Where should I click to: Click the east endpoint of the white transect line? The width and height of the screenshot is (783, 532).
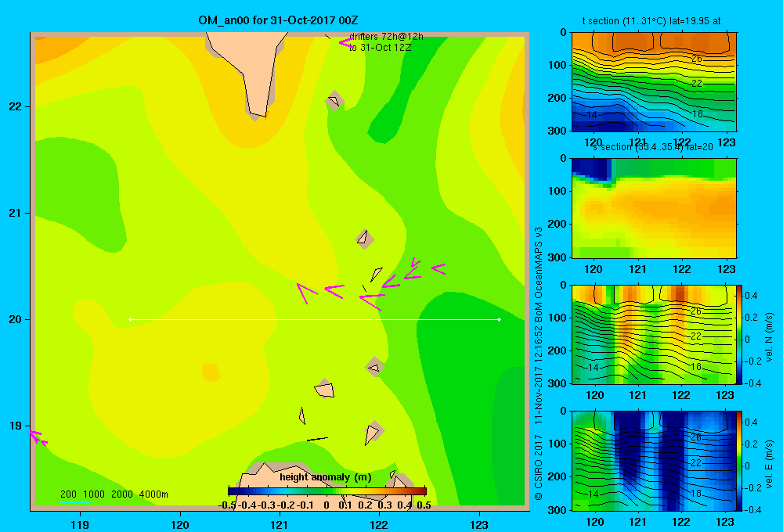(x=500, y=319)
